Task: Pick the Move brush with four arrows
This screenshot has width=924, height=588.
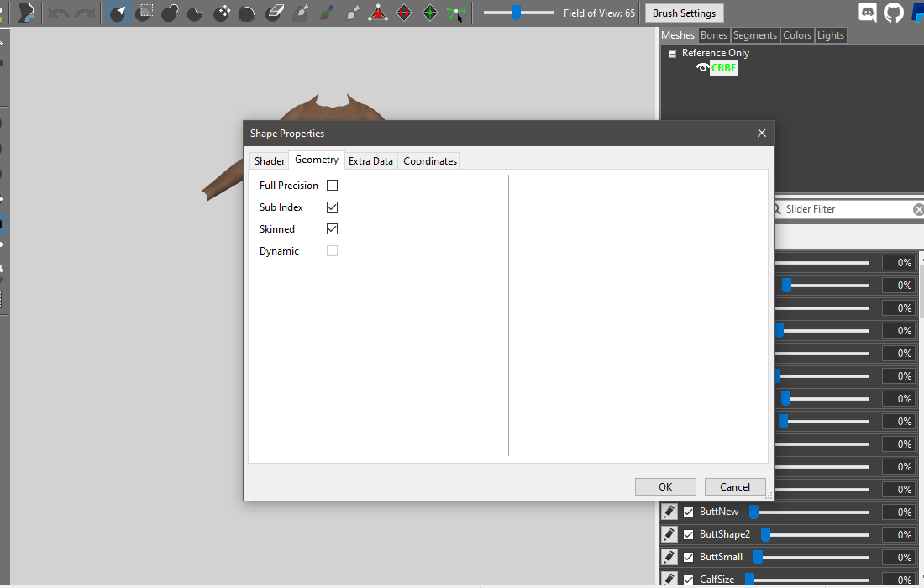Action: pyautogui.click(x=222, y=13)
